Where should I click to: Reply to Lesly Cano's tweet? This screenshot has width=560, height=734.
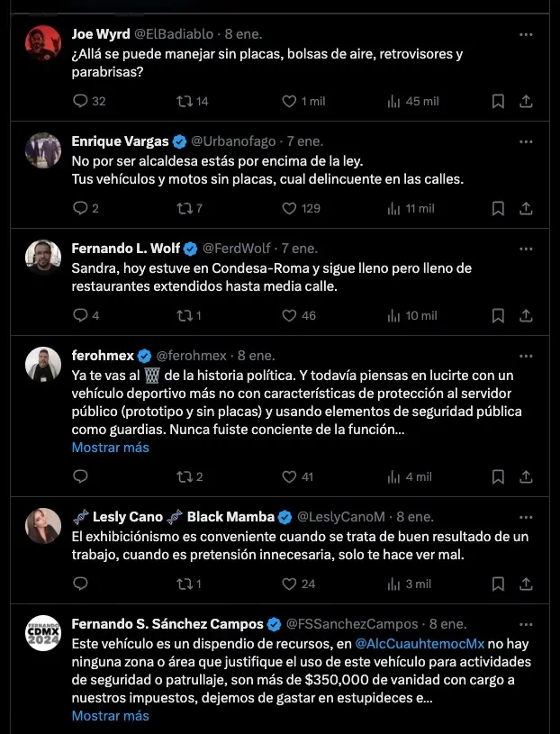pos(80,584)
